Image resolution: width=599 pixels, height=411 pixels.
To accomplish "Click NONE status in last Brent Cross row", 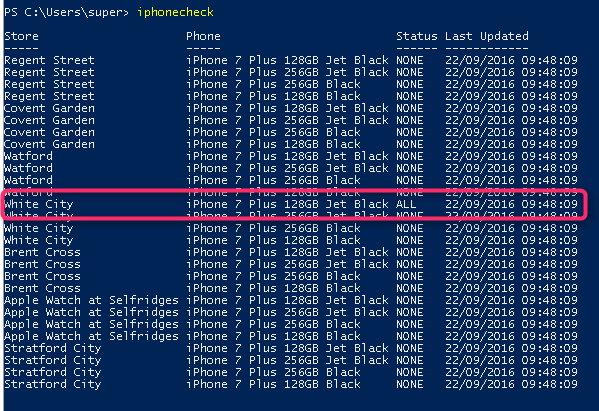I will [x=410, y=288].
